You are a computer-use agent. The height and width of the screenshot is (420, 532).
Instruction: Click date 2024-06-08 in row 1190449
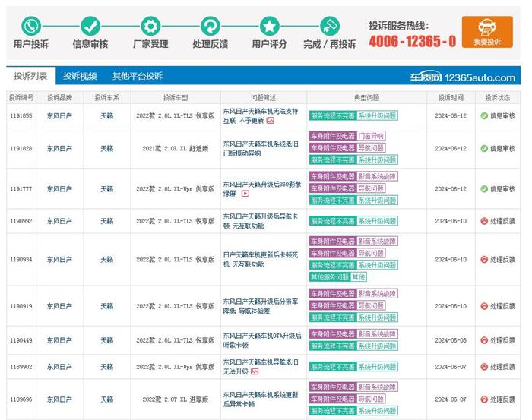tap(451, 340)
